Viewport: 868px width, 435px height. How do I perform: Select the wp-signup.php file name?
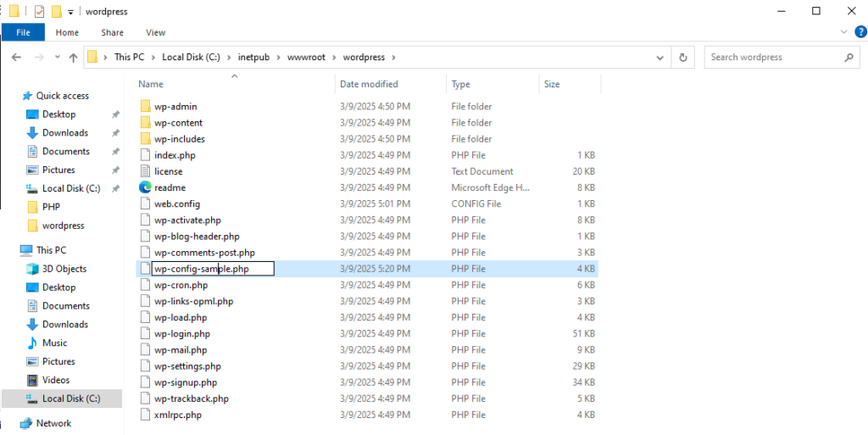[186, 382]
